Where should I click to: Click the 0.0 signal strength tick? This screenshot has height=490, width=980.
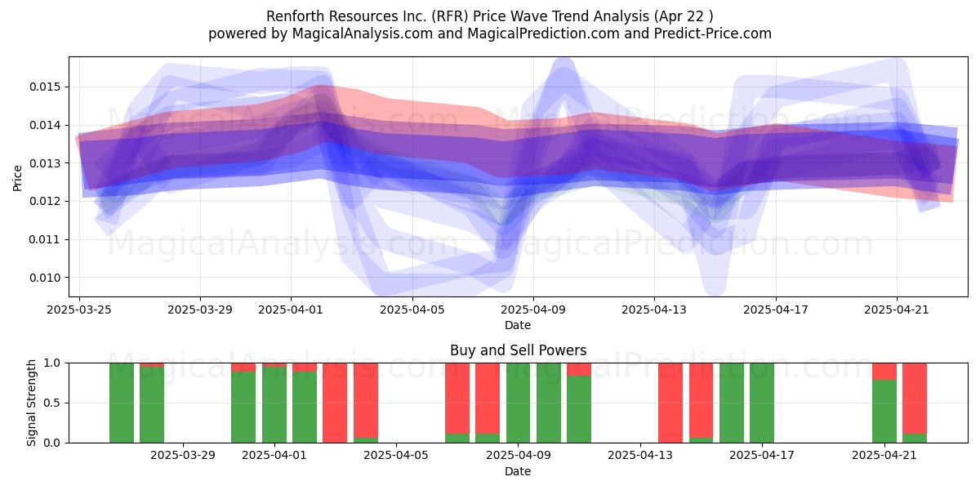coord(54,443)
